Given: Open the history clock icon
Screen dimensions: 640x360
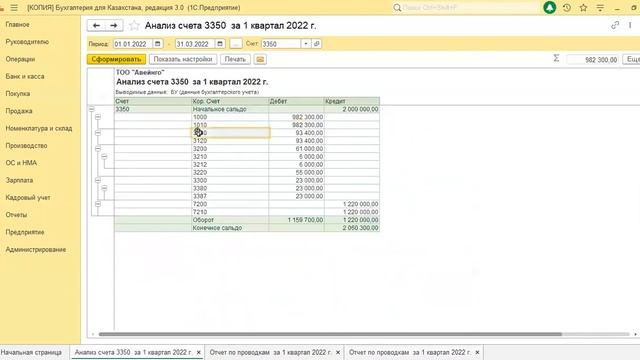Looking at the screenshot, I should 567,8.
